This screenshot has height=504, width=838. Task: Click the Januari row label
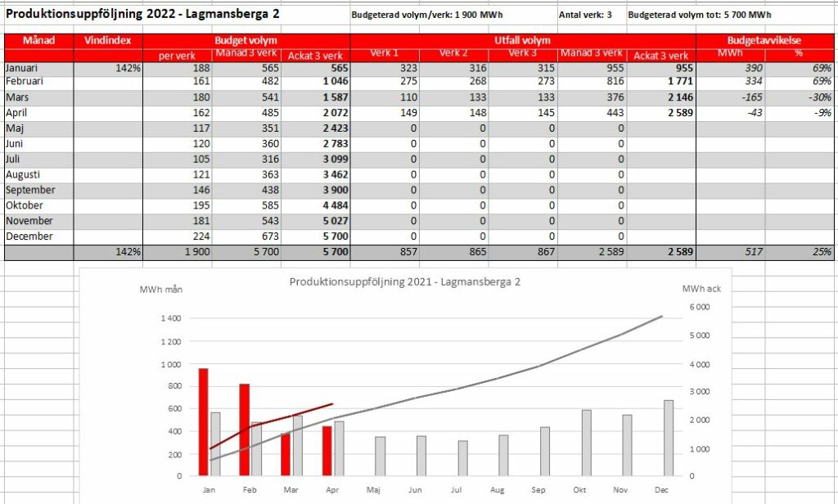[x=22, y=68]
